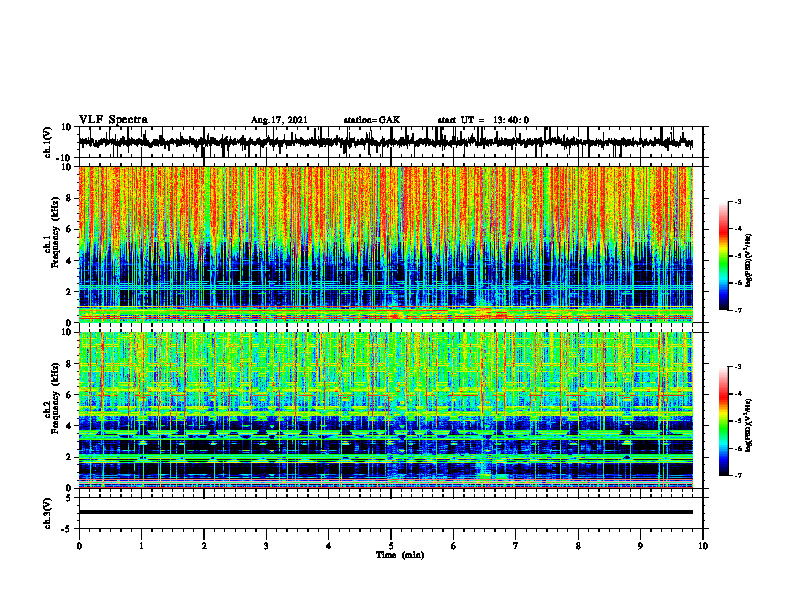Click the time axis tick label "7"
Viewport: 792px width, 612px height.
click(x=516, y=546)
